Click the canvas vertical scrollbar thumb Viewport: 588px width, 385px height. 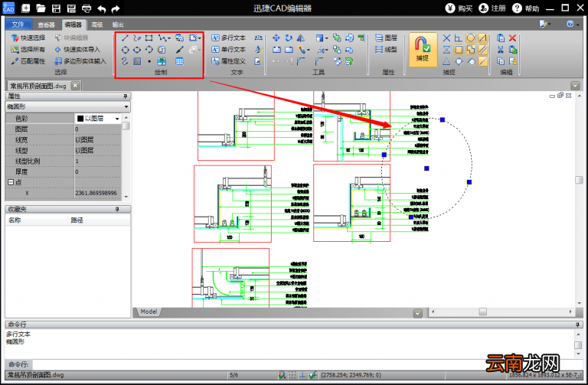579,180
